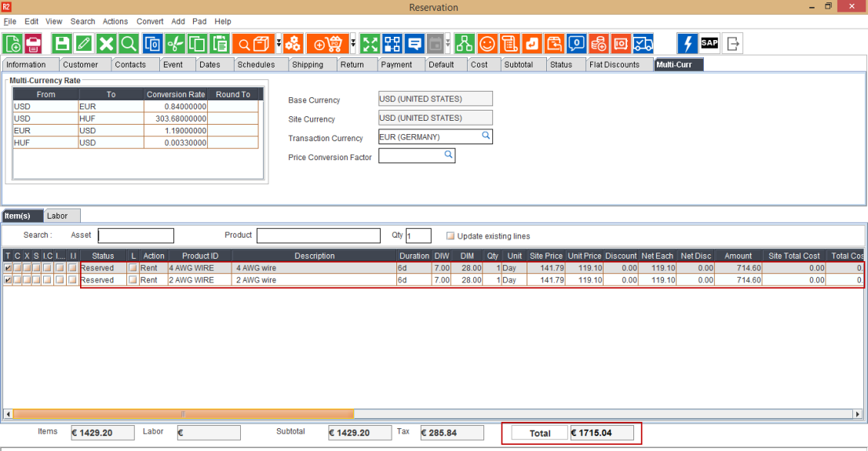The image size is (868, 451).
Task: Expand the arrow beside the orange cart icon
Action: pyautogui.click(x=353, y=43)
